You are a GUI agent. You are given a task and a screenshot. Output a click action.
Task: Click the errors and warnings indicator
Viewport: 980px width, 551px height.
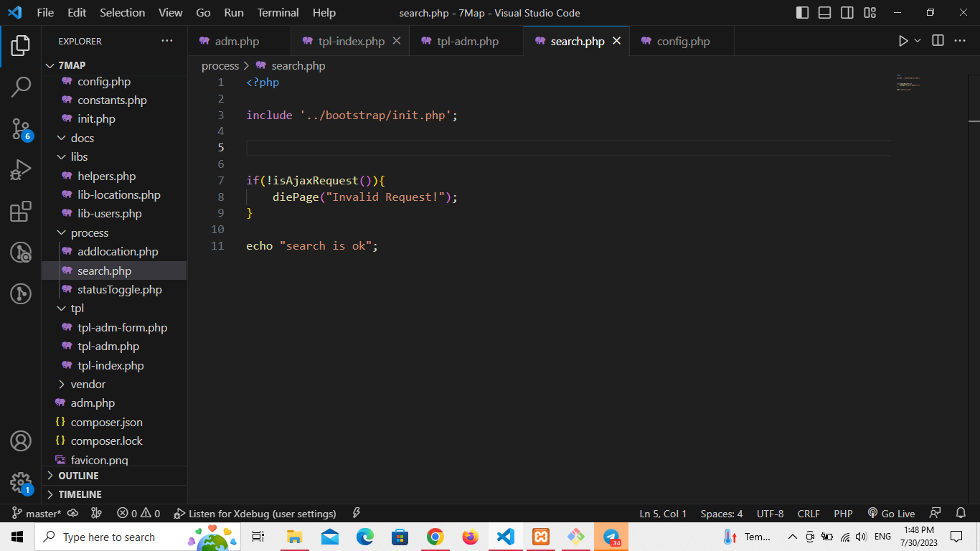coord(139,514)
